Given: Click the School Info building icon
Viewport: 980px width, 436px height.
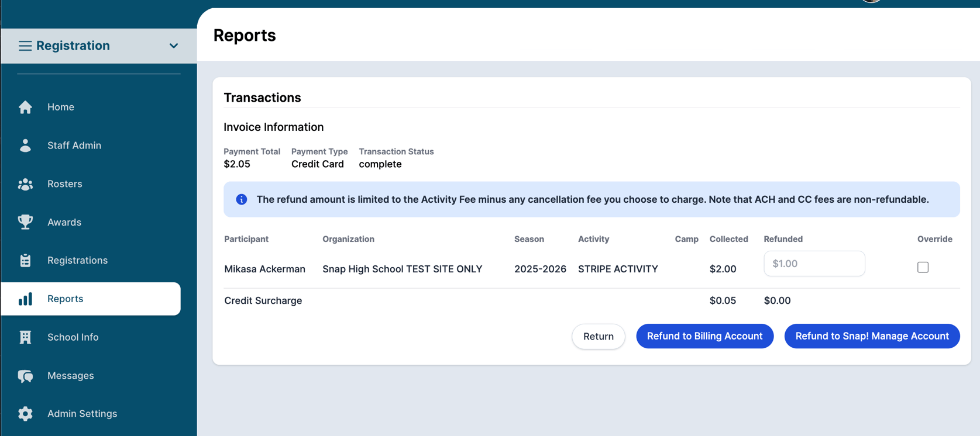Looking at the screenshot, I should coord(25,337).
